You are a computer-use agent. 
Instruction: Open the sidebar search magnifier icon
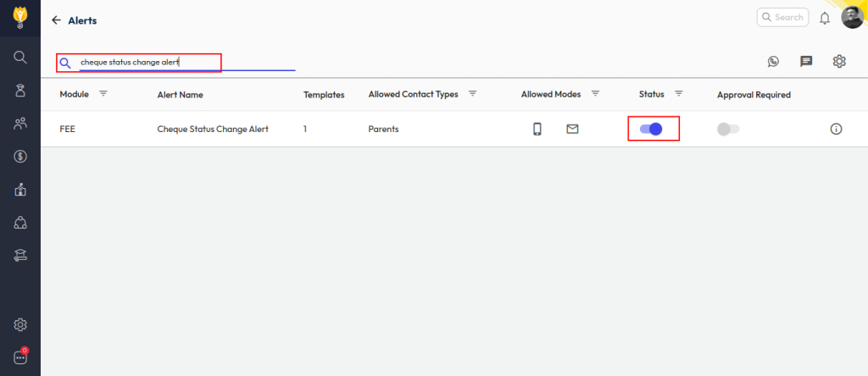[x=20, y=57]
